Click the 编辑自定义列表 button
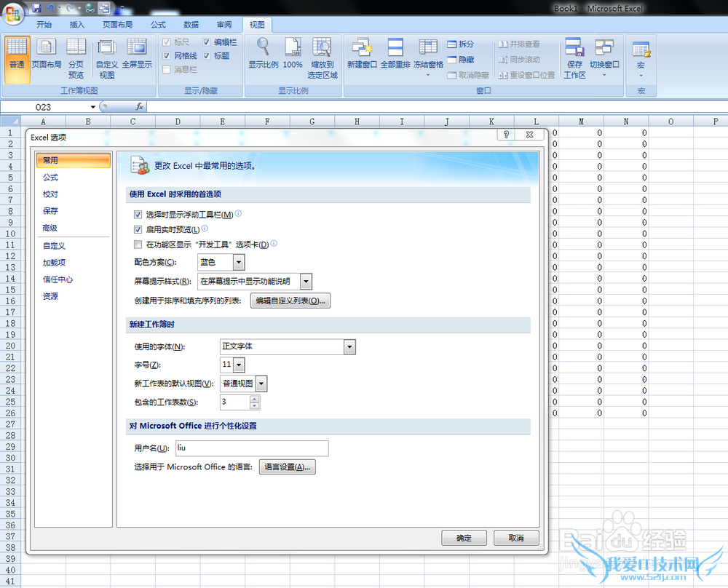The width and height of the screenshot is (728, 588). pyautogui.click(x=290, y=301)
